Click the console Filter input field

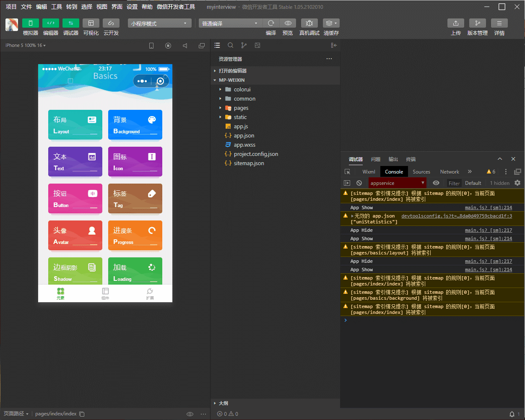pos(454,183)
